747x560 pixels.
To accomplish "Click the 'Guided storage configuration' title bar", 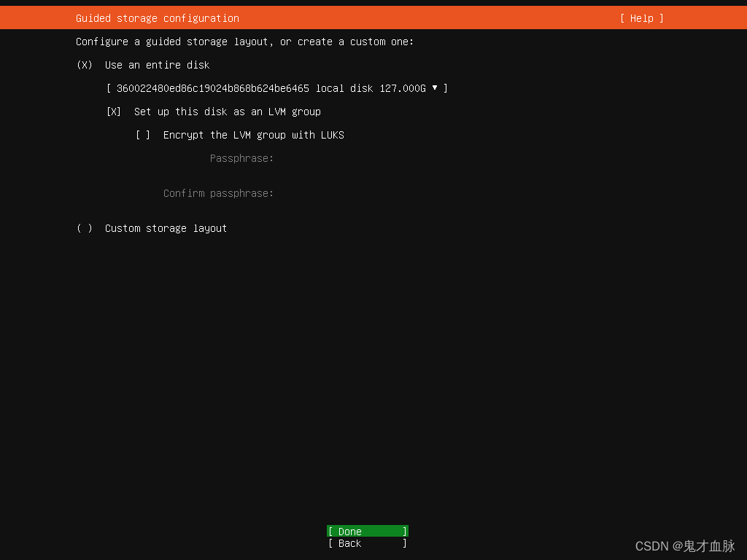I will pos(158,18).
